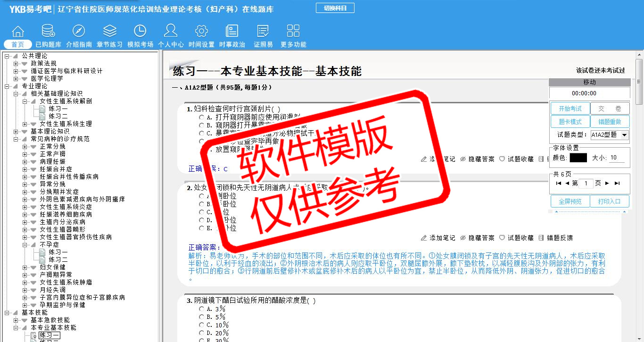
Task: Start the exam with 开始考试
Action: coord(570,108)
